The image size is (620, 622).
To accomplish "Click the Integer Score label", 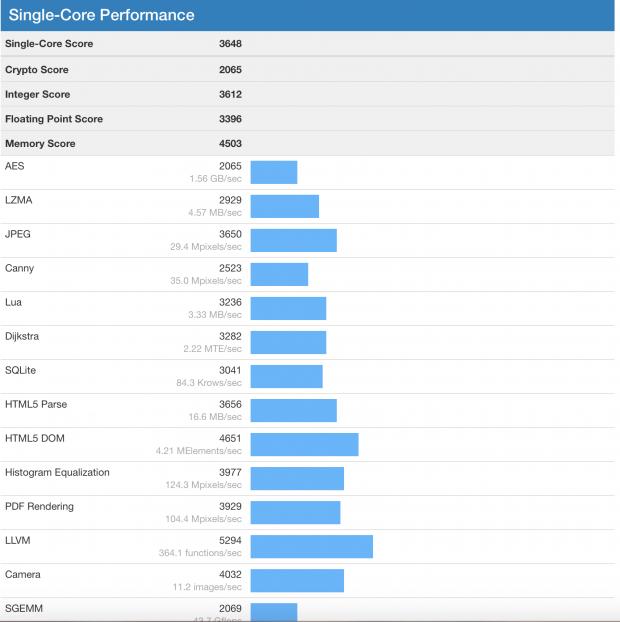I will click(x=38, y=95).
